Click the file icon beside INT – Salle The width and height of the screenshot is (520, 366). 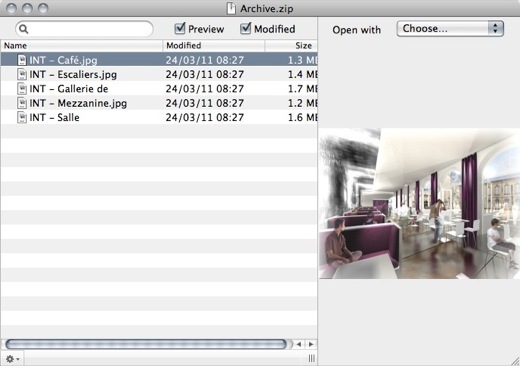click(22, 117)
